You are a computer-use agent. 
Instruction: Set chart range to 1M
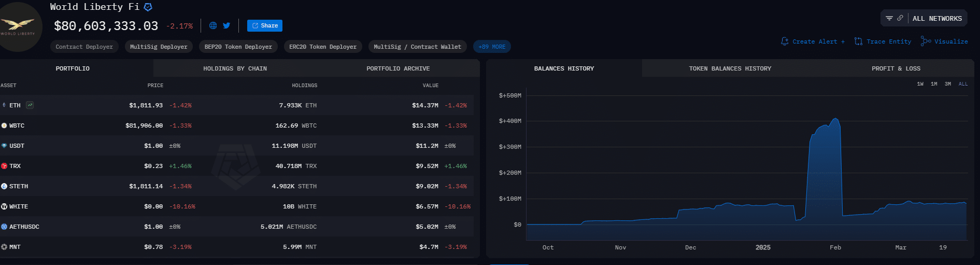pos(934,84)
